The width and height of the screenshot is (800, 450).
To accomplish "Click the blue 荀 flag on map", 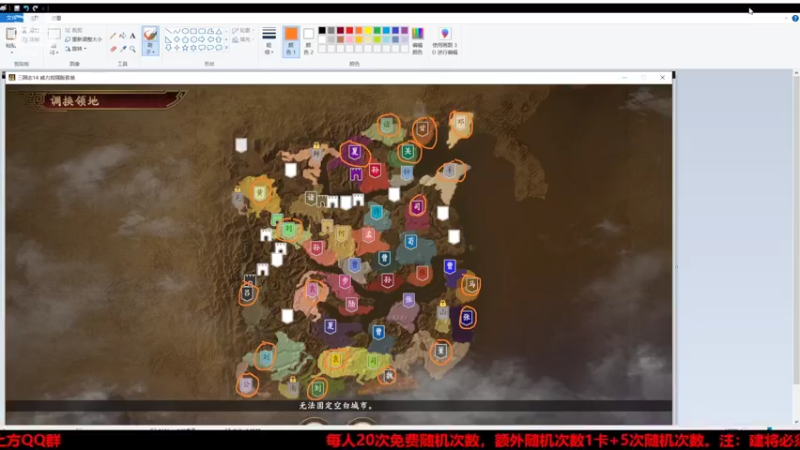I will [410, 241].
